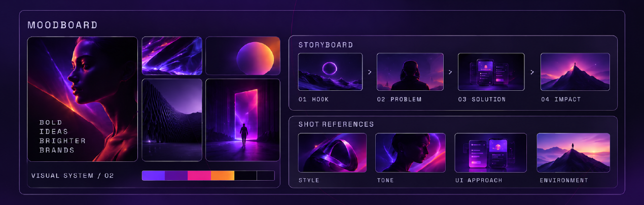Select the dark violet color swatch
This screenshot has width=644, height=205.
[x=176, y=176]
